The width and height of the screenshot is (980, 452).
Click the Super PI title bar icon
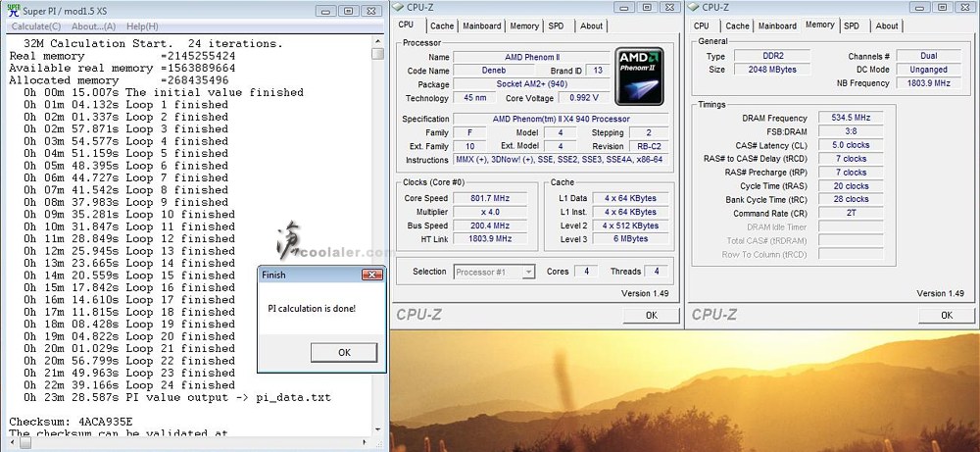tap(13, 10)
